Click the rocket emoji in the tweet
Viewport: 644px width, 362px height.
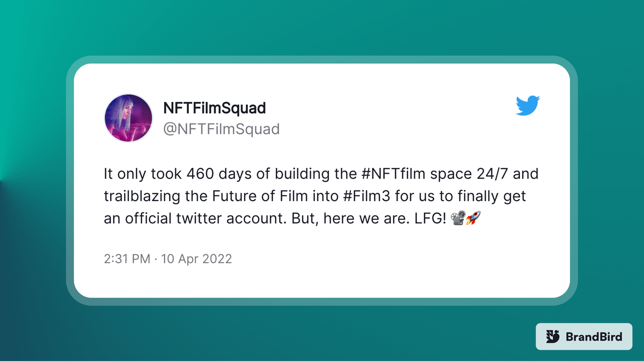coord(473,218)
